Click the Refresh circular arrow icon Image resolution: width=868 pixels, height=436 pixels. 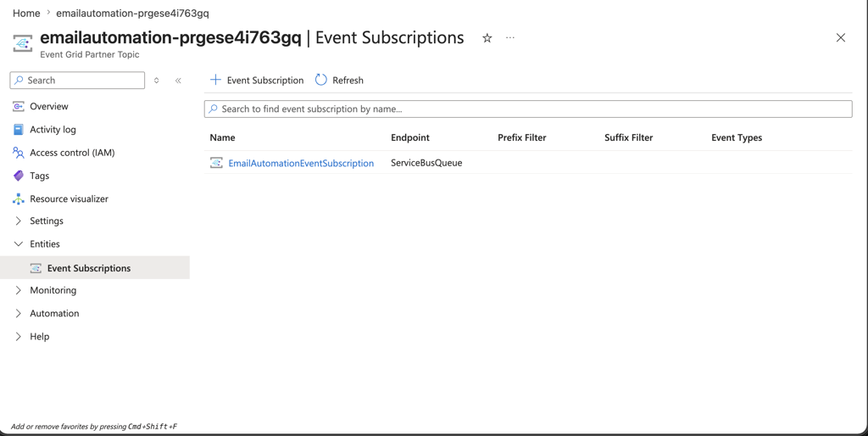[321, 80]
